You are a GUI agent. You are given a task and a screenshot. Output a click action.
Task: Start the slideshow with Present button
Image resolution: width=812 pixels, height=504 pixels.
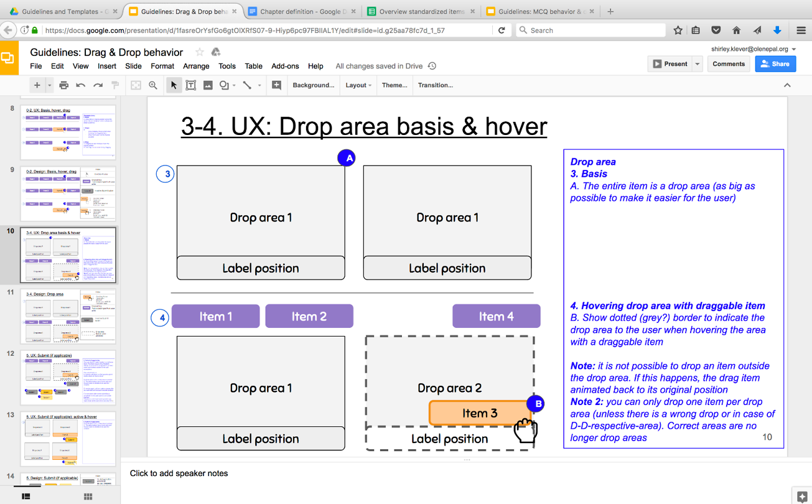670,63
